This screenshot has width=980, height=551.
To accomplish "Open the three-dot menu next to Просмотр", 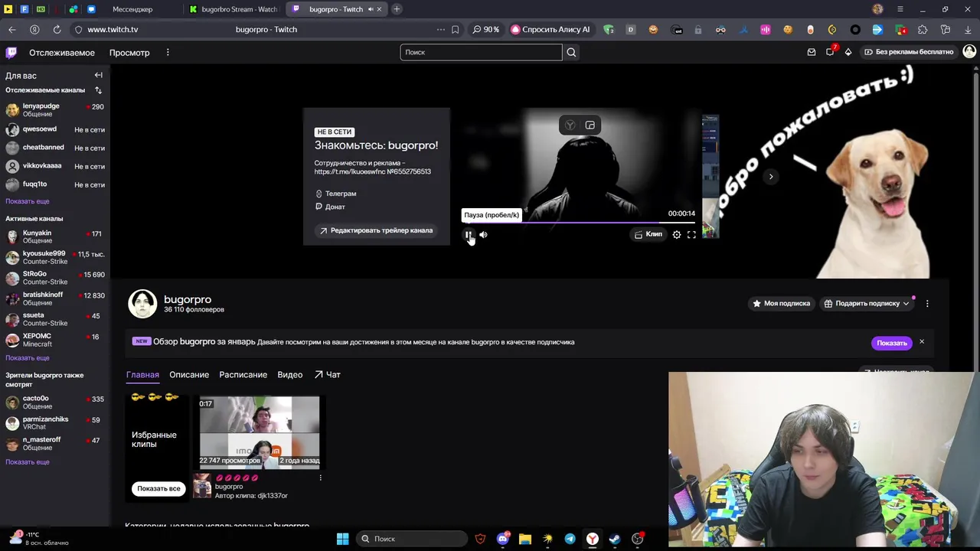I will click(x=168, y=53).
